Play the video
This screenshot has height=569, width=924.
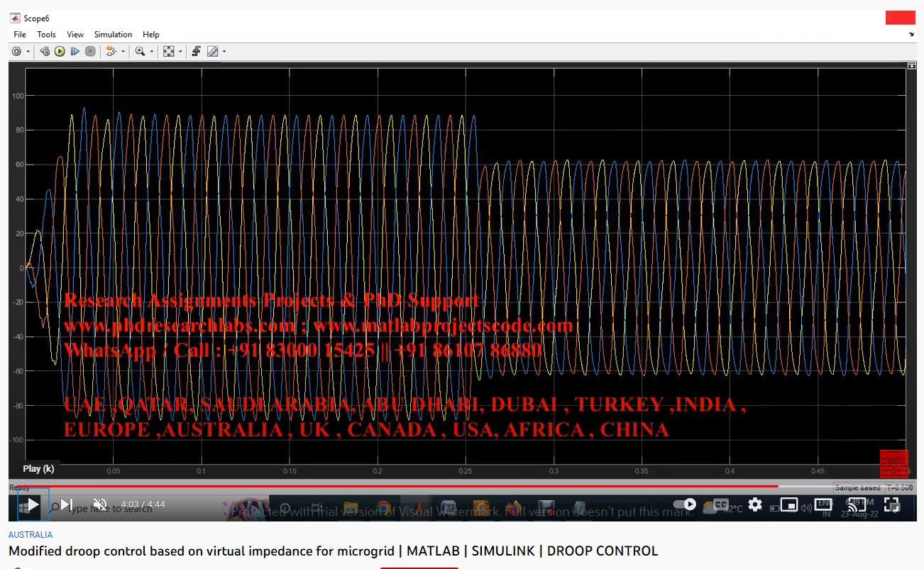pos(33,504)
